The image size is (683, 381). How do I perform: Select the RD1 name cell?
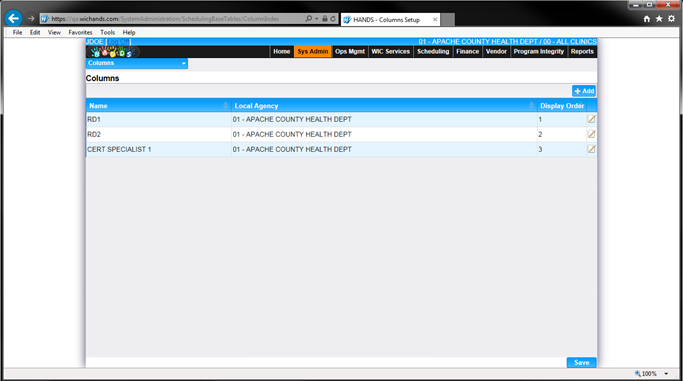[x=159, y=119]
